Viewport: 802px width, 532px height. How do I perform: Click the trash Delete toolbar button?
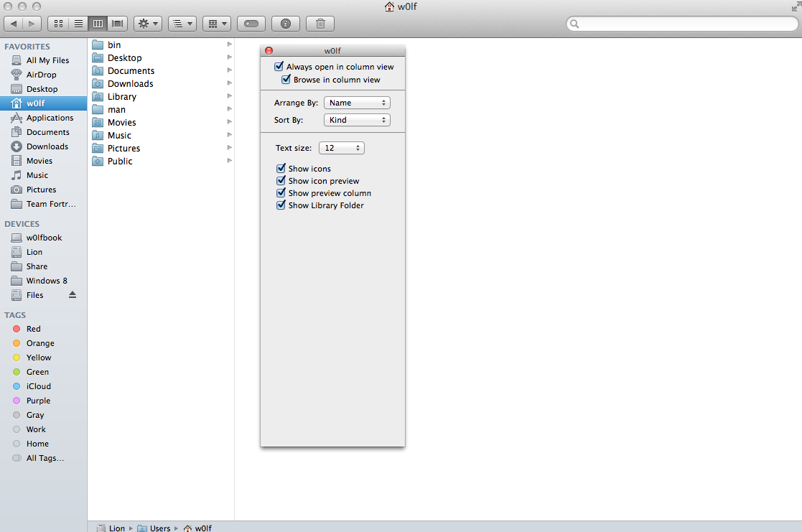(x=320, y=24)
